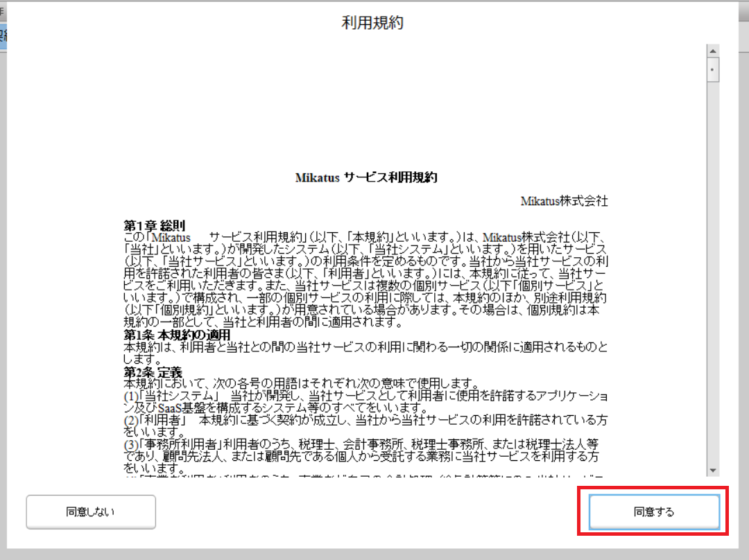Click the vertical scrollbar thumb

point(713,70)
